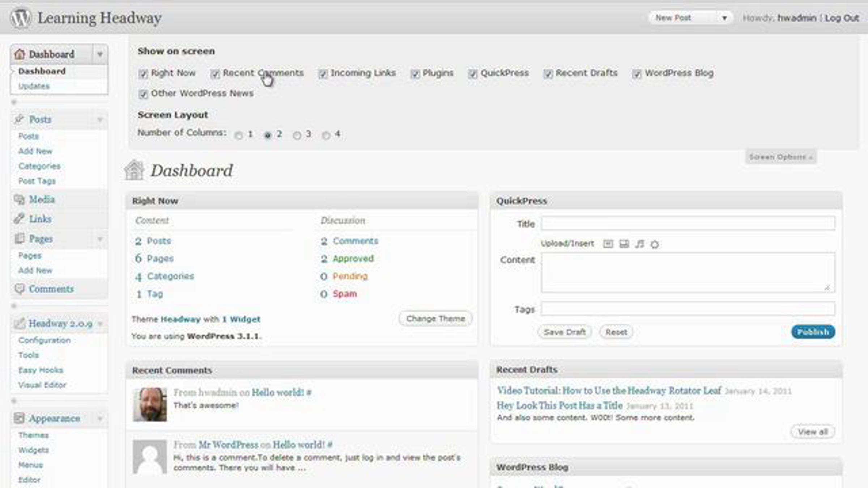Image resolution: width=868 pixels, height=488 pixels.
Task: Click the QuickPress add video icon
Action: point(624,244)
